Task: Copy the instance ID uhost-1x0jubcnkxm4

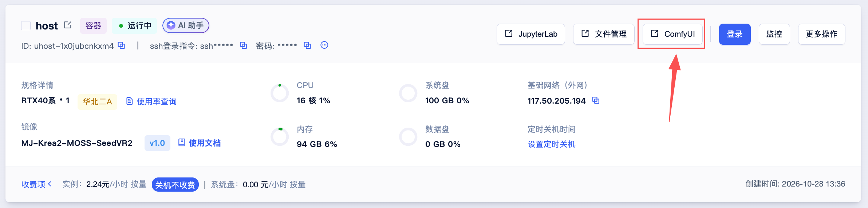Action: tap(122, 45)
